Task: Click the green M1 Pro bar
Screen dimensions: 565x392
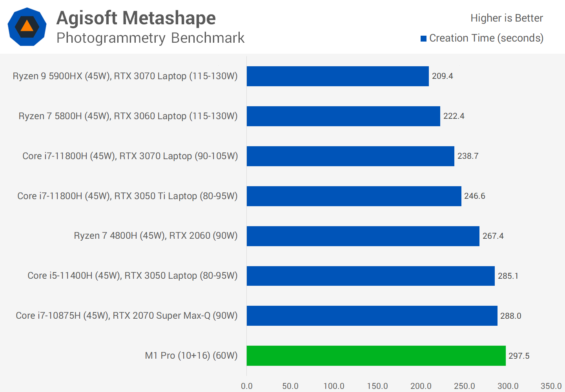Action: 376,356
